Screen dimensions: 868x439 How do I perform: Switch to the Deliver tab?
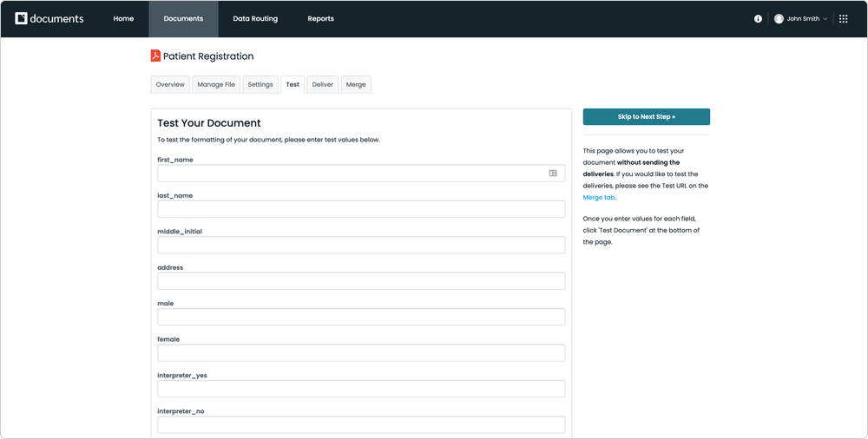pyautogui.click(x=322, y=84)
